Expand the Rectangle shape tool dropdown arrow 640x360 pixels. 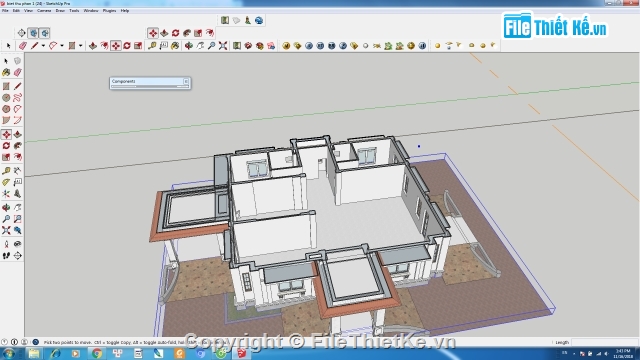80,46
